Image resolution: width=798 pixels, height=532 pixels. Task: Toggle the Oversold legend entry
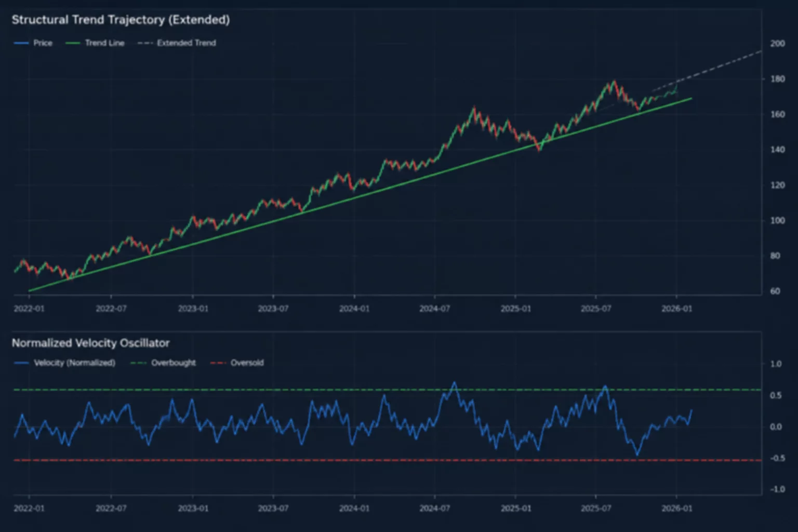237,363
